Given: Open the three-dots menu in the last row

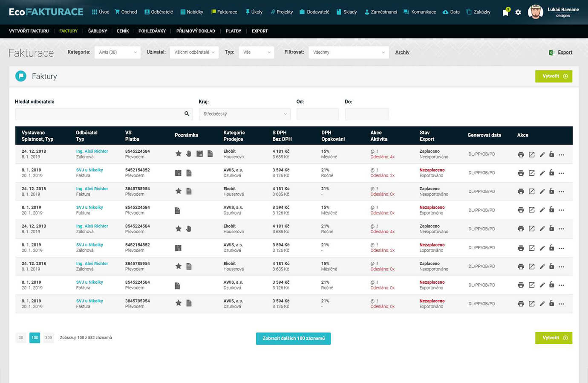Looking at the screenshot, I should pyautogui.click(x=562, y=304).
